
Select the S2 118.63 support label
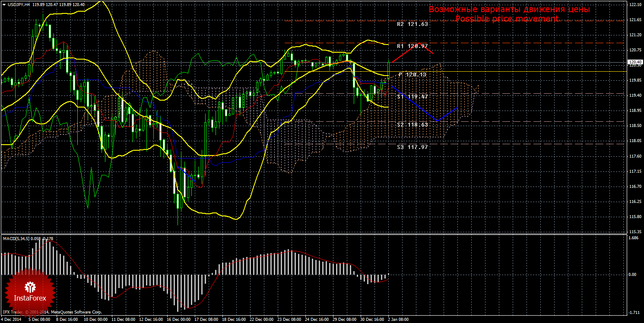(412, 124)
